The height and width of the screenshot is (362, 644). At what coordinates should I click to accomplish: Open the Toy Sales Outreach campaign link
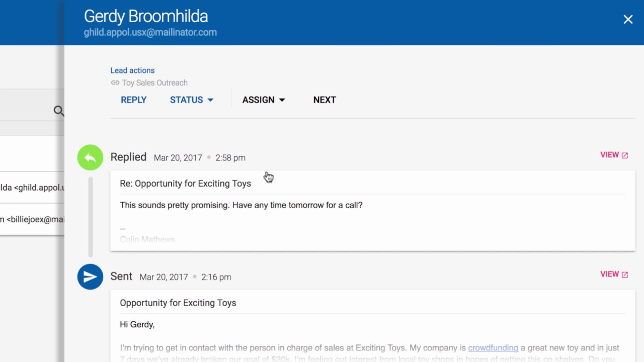(x=154, y=82)
